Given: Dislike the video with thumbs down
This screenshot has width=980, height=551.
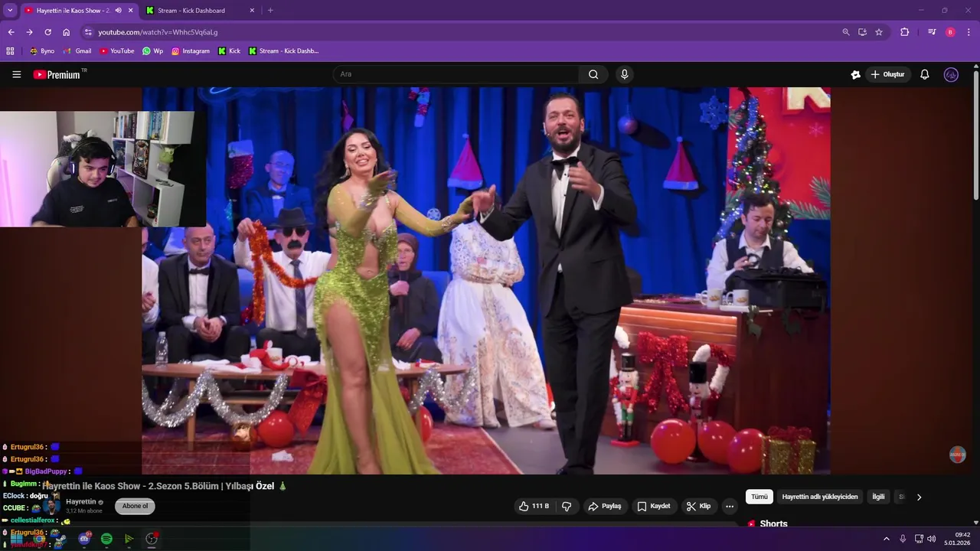Looking at the screenshot, I should (x=567, y=506).
